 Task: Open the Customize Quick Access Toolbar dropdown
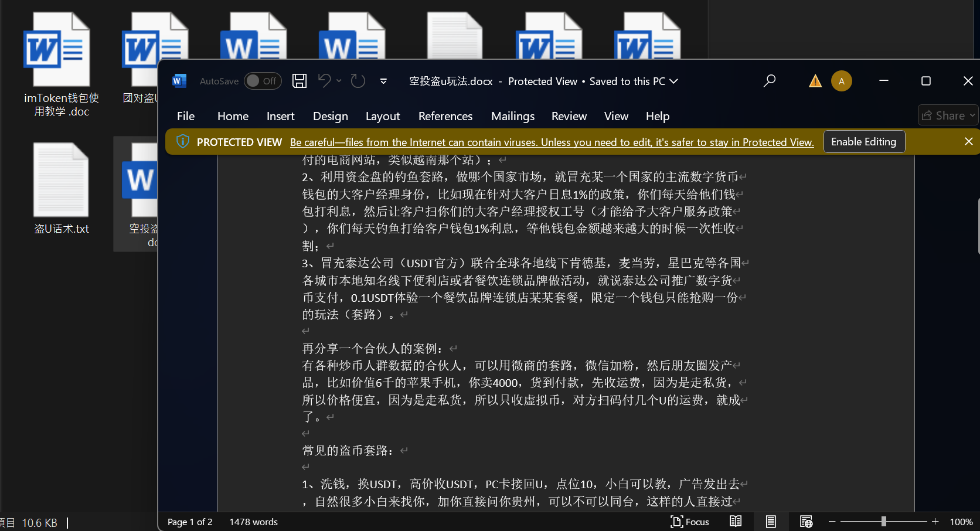383,81
